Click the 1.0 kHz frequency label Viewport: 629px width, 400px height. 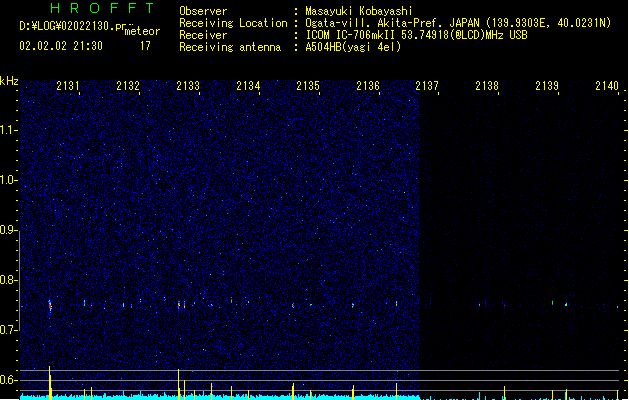pyautogui.click(x=8, y=180)
